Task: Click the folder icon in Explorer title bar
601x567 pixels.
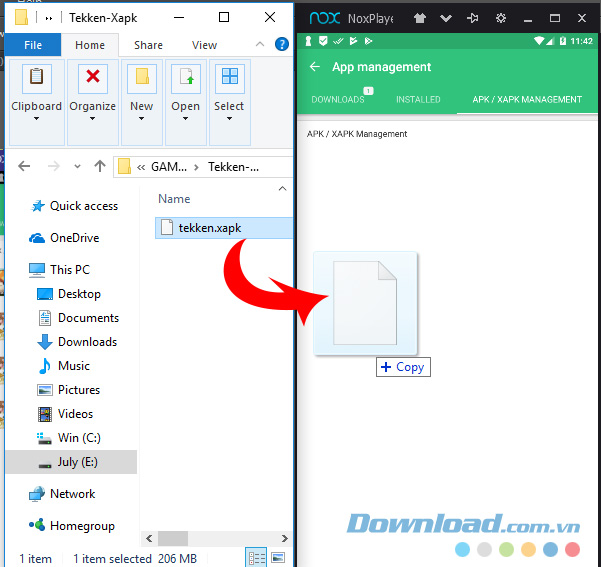Action: tap(21, 17)
